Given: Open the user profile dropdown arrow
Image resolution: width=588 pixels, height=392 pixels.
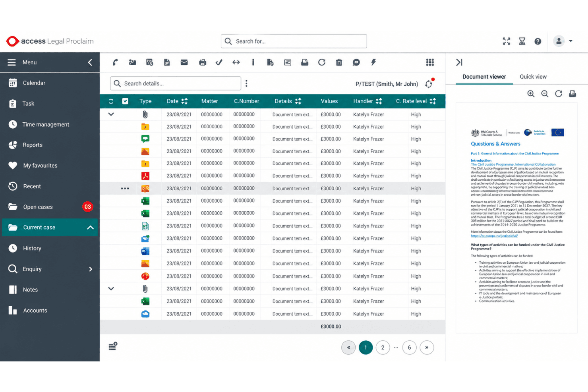Looking at the screenshot, I should (x=571, y=41).
